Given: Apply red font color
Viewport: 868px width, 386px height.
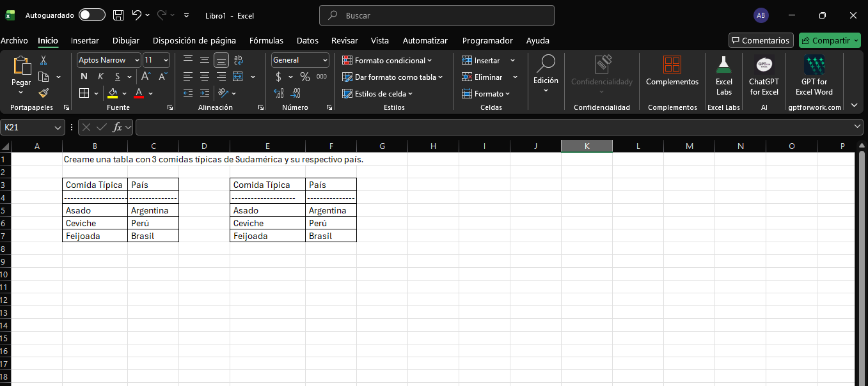Looking at the screenshot, I should (x=139, y=93).
